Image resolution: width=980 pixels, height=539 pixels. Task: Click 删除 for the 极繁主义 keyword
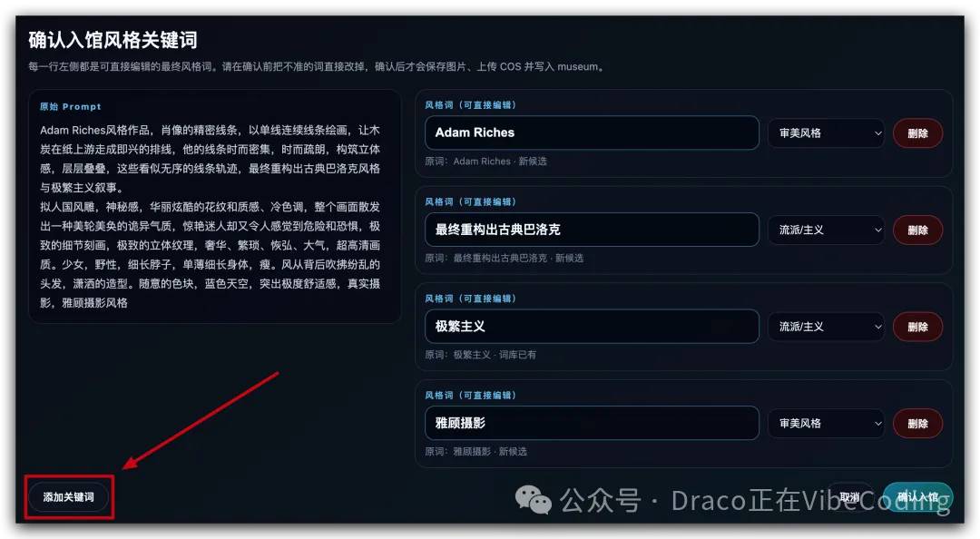[917, 327]
